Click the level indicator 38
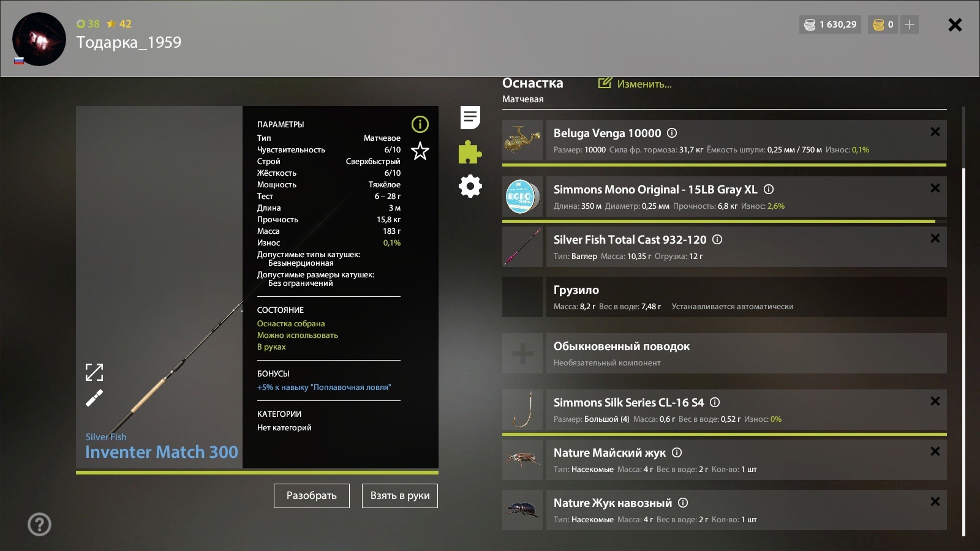This screenshot has height=551, width=980. 88,24
